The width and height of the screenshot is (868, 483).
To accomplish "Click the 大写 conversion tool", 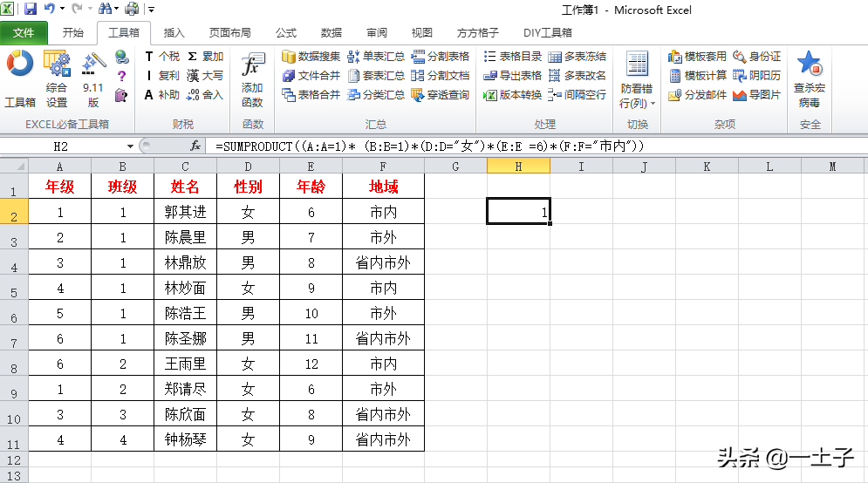I will click(205, 76).
